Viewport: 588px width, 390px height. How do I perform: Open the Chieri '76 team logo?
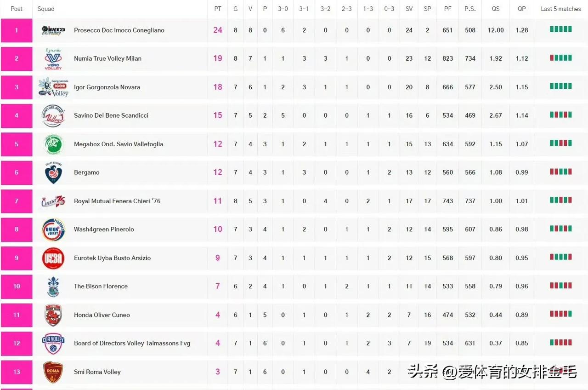click(x=53, y=201)
